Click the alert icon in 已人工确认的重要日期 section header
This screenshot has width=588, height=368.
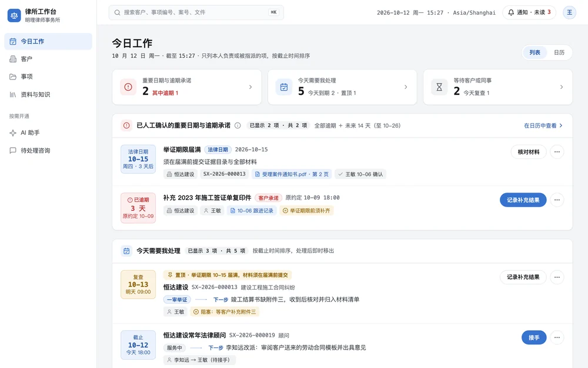point(126,125)
